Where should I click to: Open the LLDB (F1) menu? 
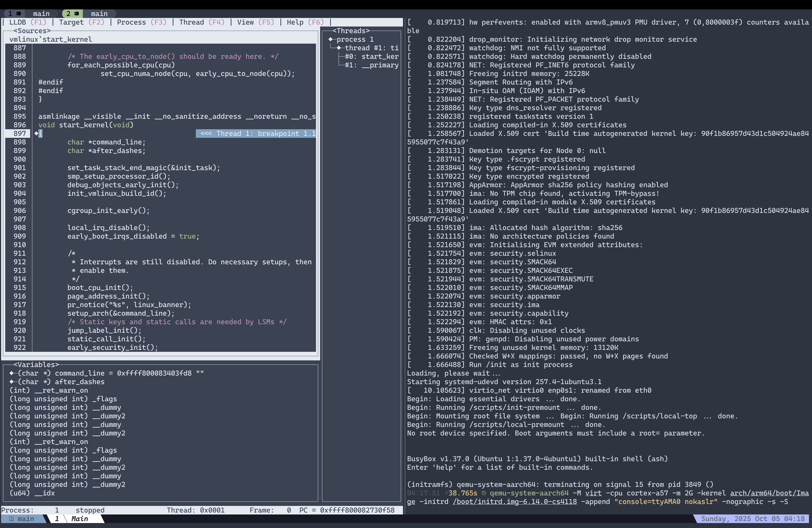pyautogui.click(x=27, y=22)
